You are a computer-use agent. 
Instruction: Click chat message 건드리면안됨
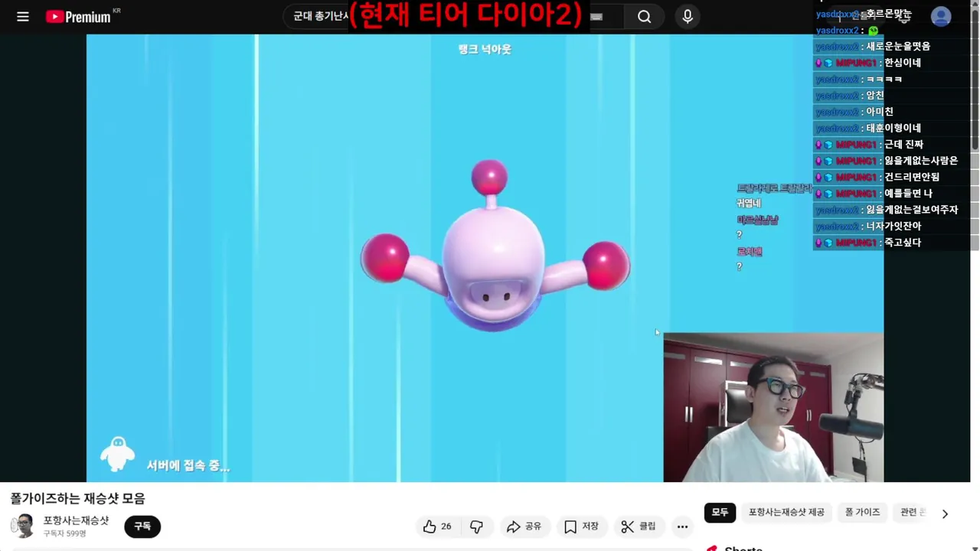[911, 177]
